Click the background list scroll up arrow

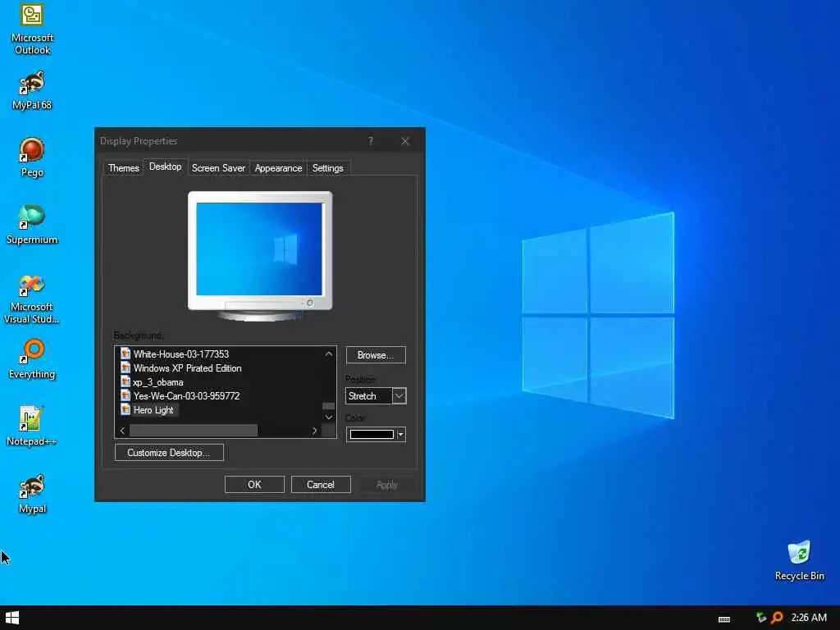(329, 354)
